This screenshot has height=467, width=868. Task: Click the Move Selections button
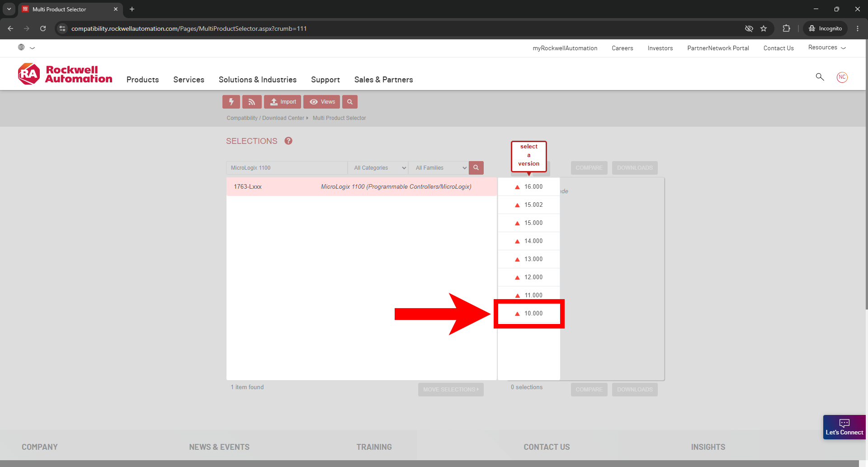coord(451,390)
